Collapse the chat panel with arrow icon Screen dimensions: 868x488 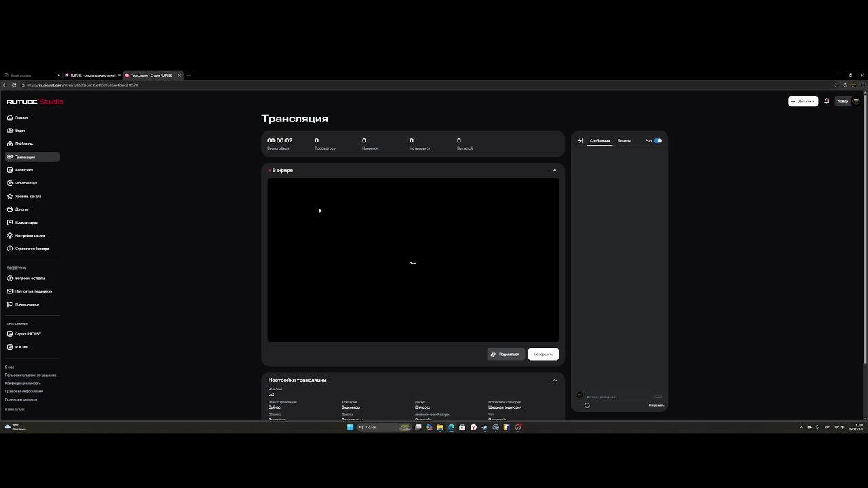click(x=580, y=140)
